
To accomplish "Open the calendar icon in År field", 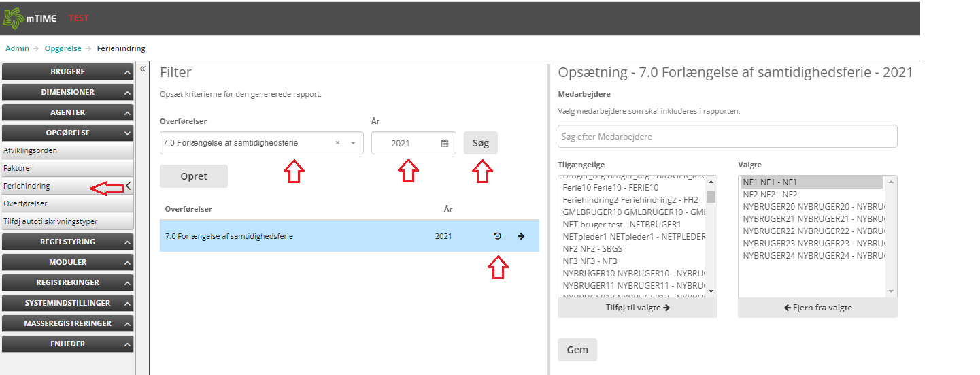I will [445, 144].
